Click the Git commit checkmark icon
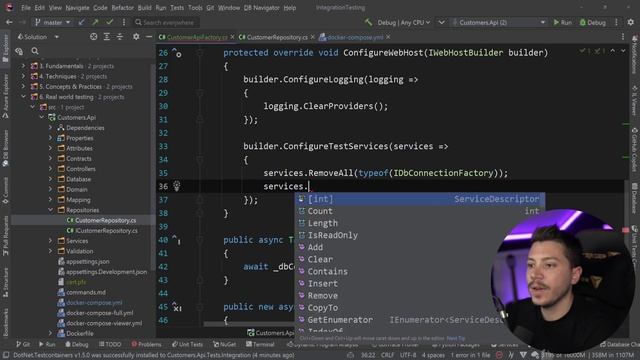This screenshot has height=360, width=640. click(x=109, y=22)
